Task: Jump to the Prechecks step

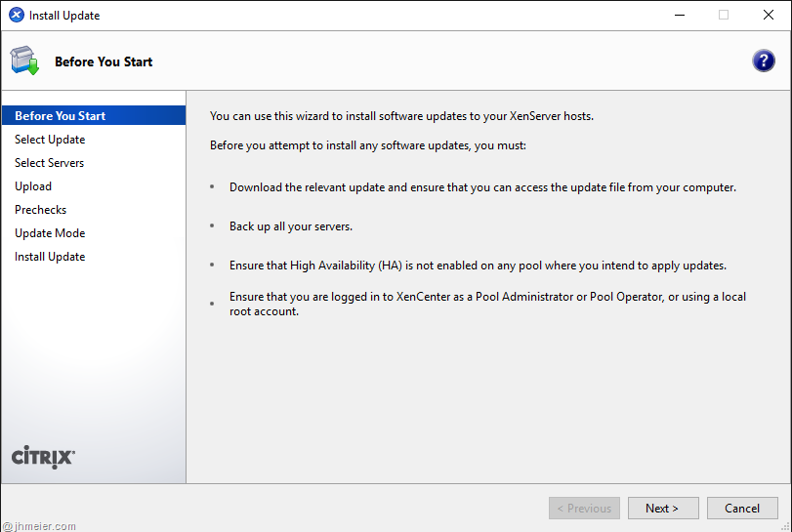Action: [x=41, y=210]
